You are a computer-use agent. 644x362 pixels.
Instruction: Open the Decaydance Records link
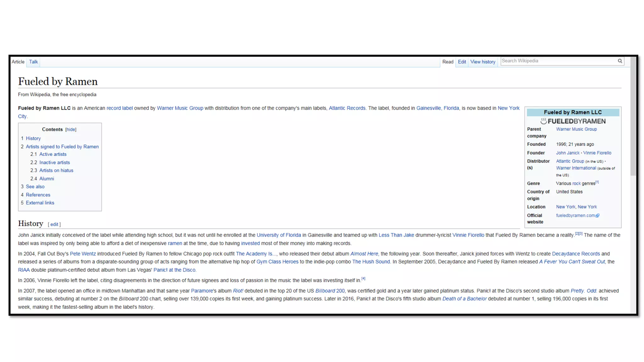click(x=576, y=254)
